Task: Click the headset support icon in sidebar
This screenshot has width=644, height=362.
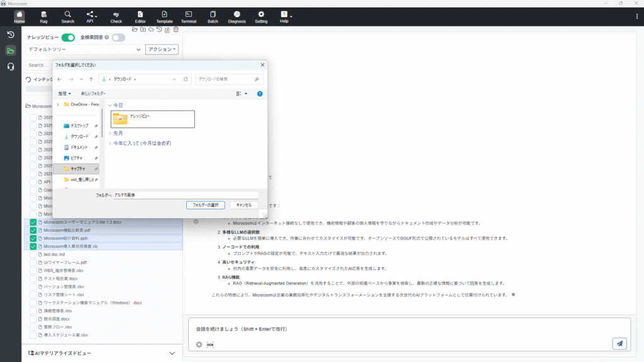Action: [x=11, y=67]
